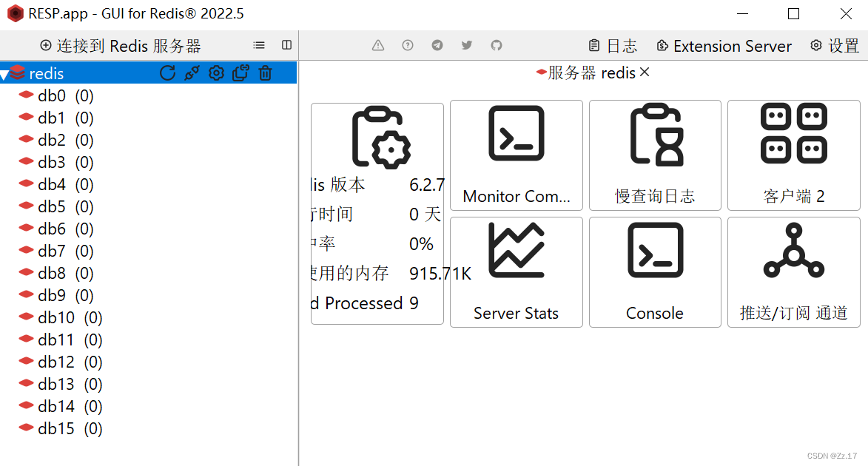Close the server redis tab
The height and width of the screenshot is (466, 868).
[x=645, y=72]
